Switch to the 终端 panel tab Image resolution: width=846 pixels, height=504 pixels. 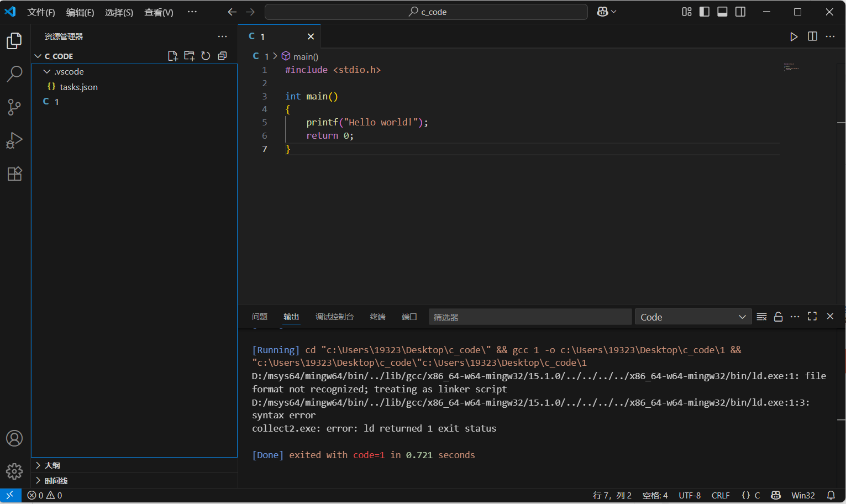[377, 317]
